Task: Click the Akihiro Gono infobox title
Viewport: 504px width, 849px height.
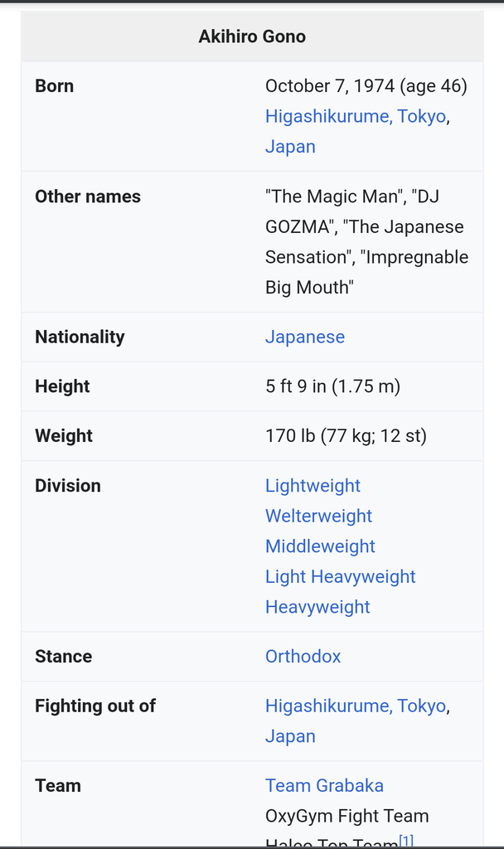Action: (x=252, y=36)
